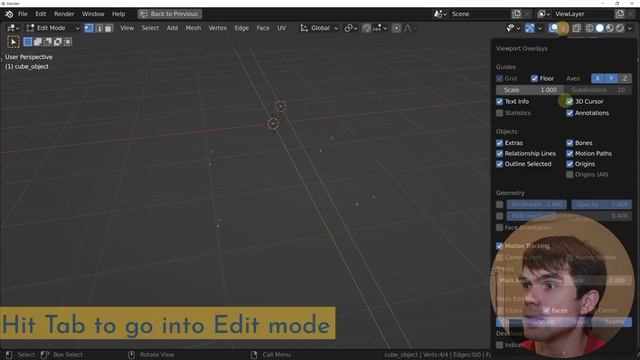
Task: Open the Render menu
Action: pyautogui.click(x=64, y=14)
